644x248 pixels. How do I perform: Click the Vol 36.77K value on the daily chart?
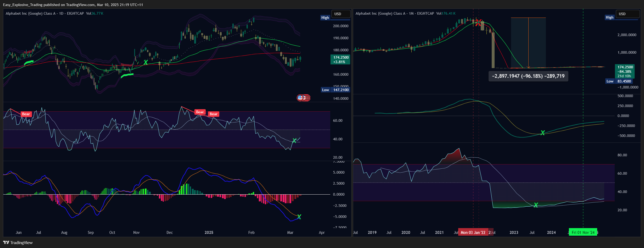(x=95, y=13)
